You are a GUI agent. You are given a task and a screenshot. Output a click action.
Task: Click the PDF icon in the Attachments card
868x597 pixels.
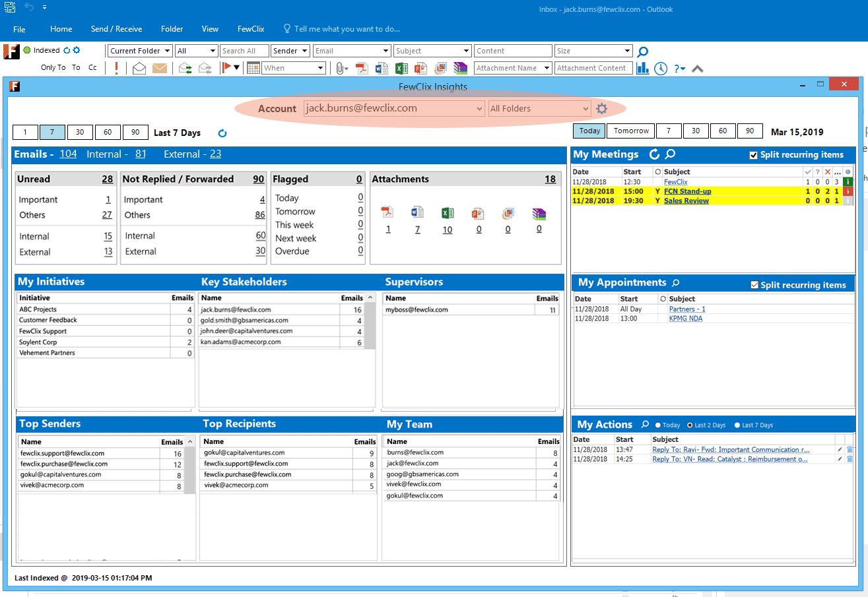[x=387, y=212]
